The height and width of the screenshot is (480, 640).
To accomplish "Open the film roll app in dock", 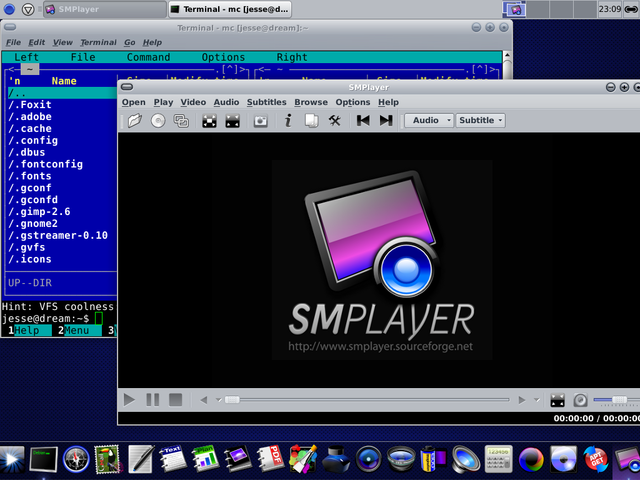I will [x=433, y=459].
